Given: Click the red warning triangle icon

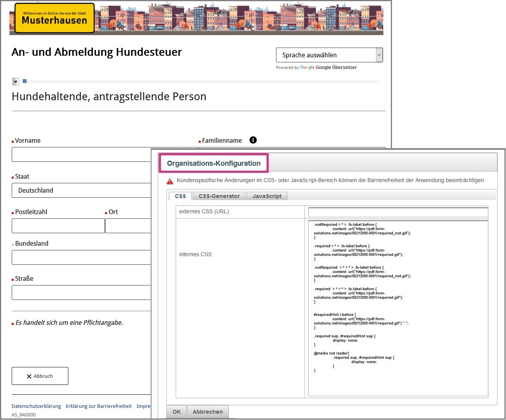Looking at the screenshot, I should pos(170,181).
